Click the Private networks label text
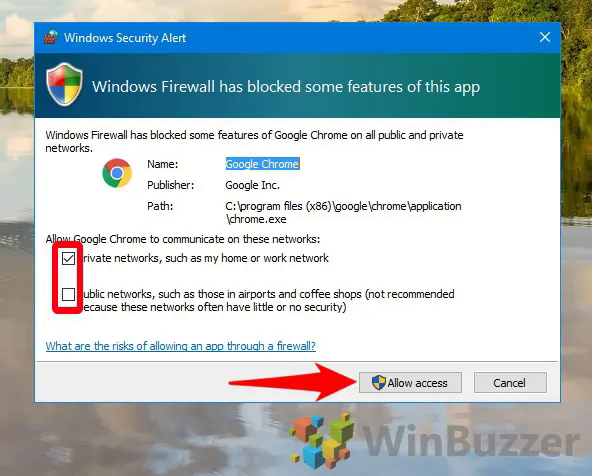Screen dimensions: 592x476 [206, 258]
